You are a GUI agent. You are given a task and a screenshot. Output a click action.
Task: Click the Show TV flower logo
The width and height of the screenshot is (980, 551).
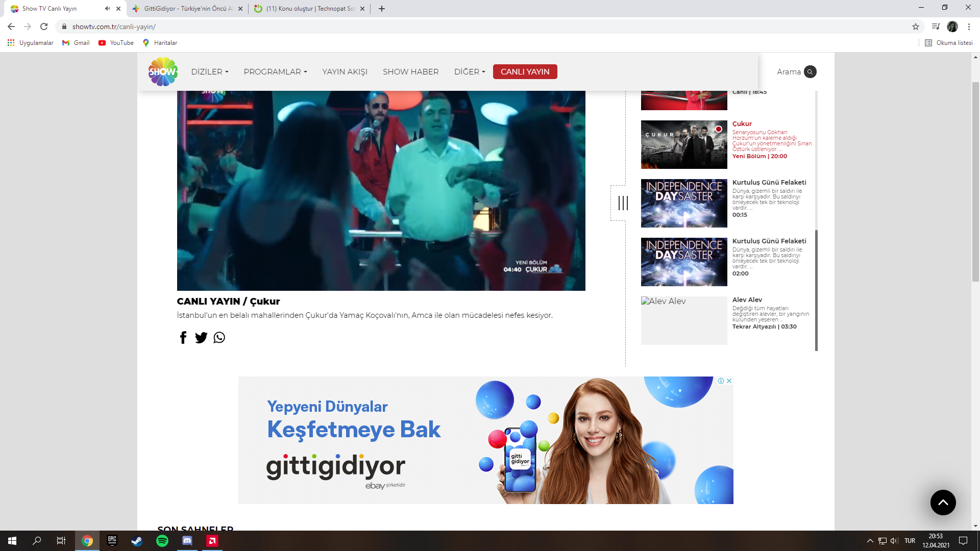pos(163,72)
